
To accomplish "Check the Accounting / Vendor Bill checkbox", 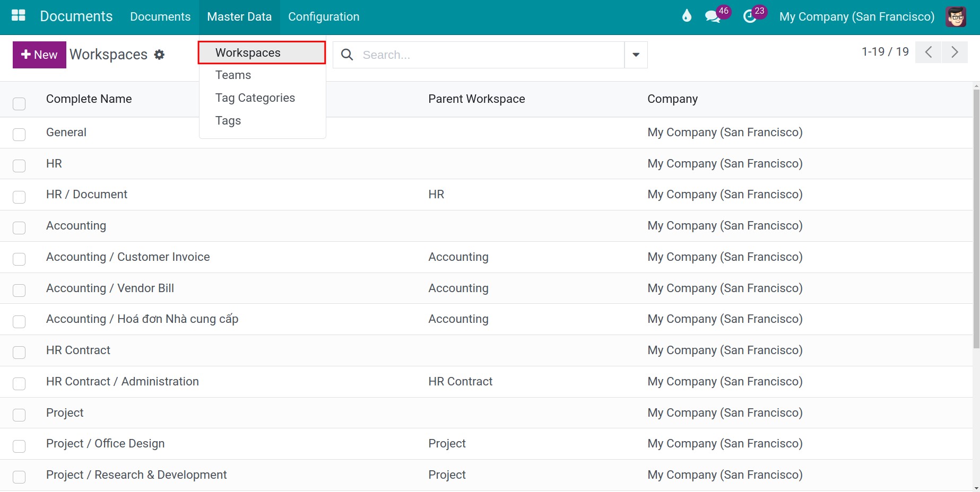I will [19, 291].
